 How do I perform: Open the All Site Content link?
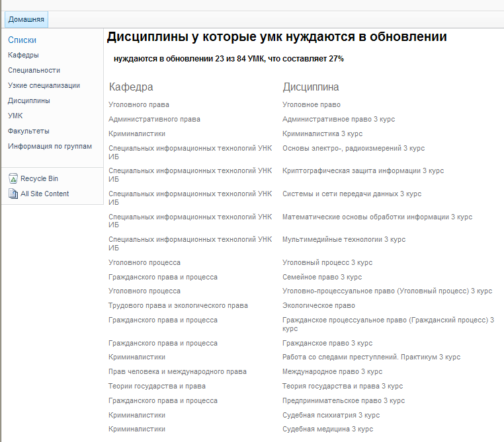click(x=45, y=194)
